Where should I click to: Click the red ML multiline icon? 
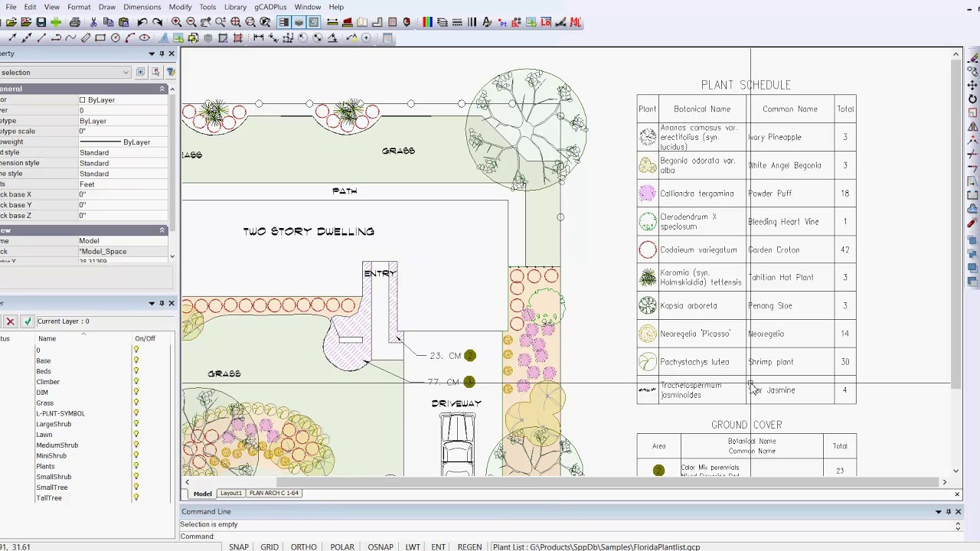576,22
